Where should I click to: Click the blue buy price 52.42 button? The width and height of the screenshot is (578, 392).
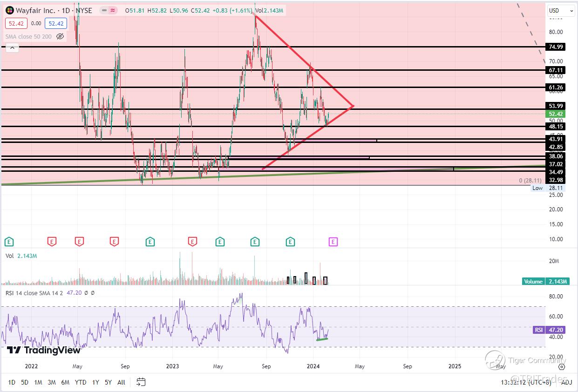click(56, 23)
